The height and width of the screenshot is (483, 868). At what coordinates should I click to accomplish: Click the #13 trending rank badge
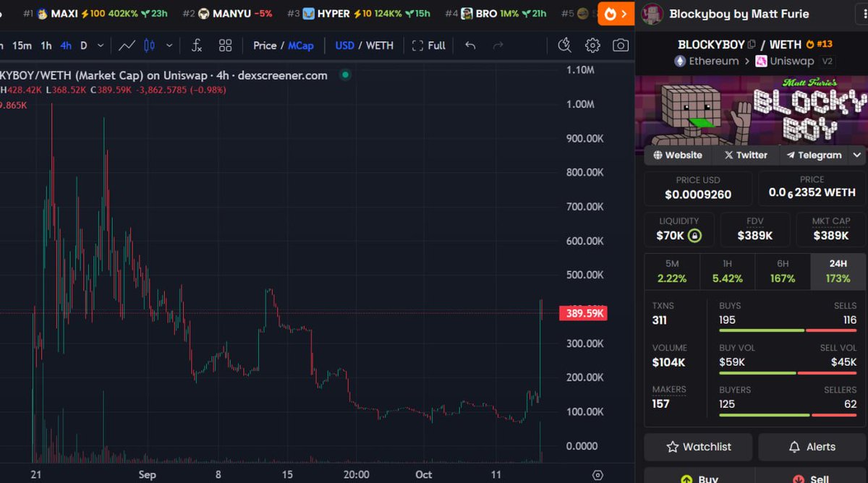[x=820, y=44]
